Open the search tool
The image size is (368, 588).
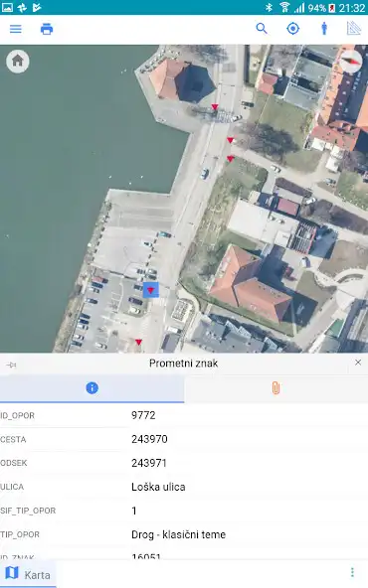coord(262,29)
